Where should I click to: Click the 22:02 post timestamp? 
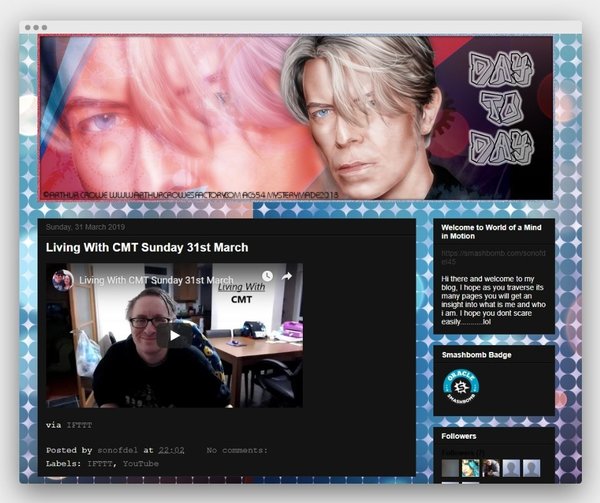(171, 450)
